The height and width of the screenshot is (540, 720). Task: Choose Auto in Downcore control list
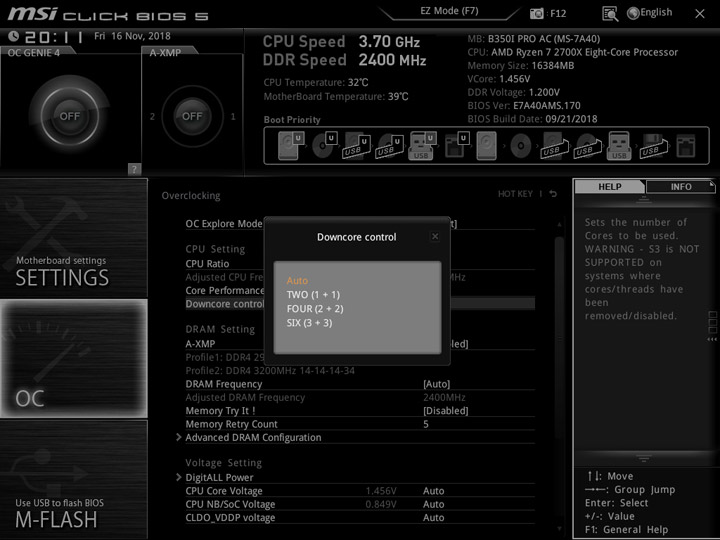pos(297,281)
